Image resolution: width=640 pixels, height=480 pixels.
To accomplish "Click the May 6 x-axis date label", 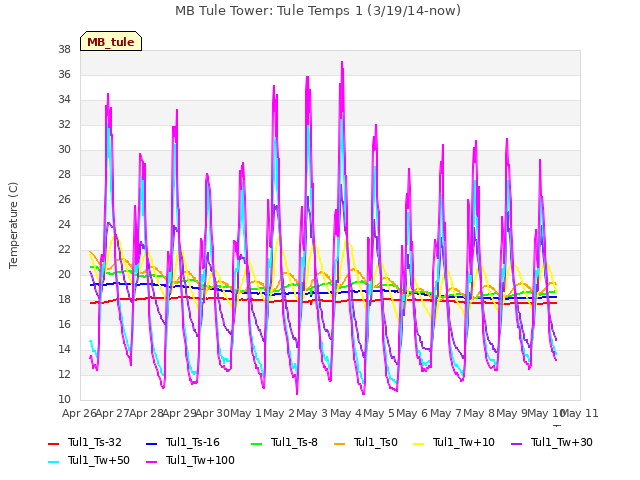I will pos(412,413).
